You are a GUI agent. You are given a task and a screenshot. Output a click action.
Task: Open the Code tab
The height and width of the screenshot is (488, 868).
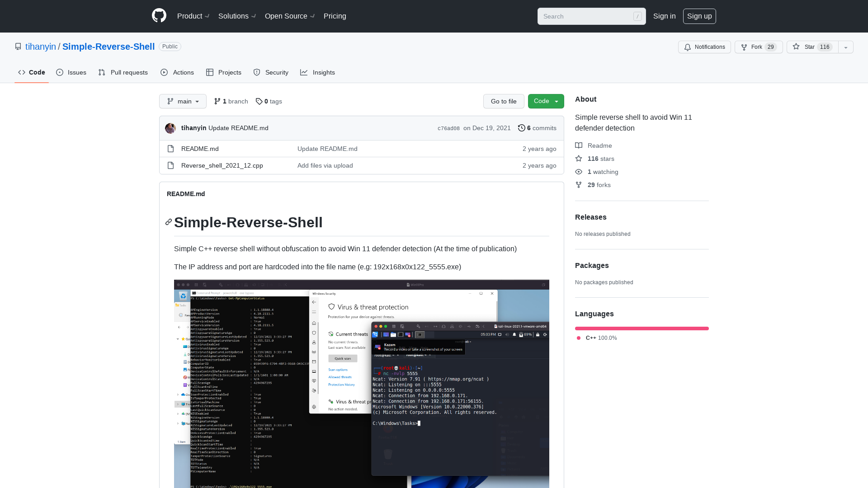[x=32, y=72]
